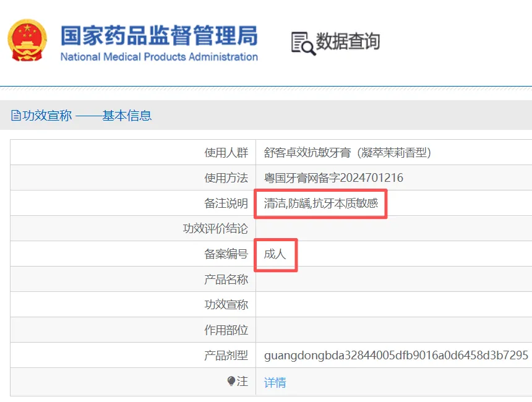This screenshot has height=402, width=532.
Task: Open the 详情 details link
Action: [275, 382]
